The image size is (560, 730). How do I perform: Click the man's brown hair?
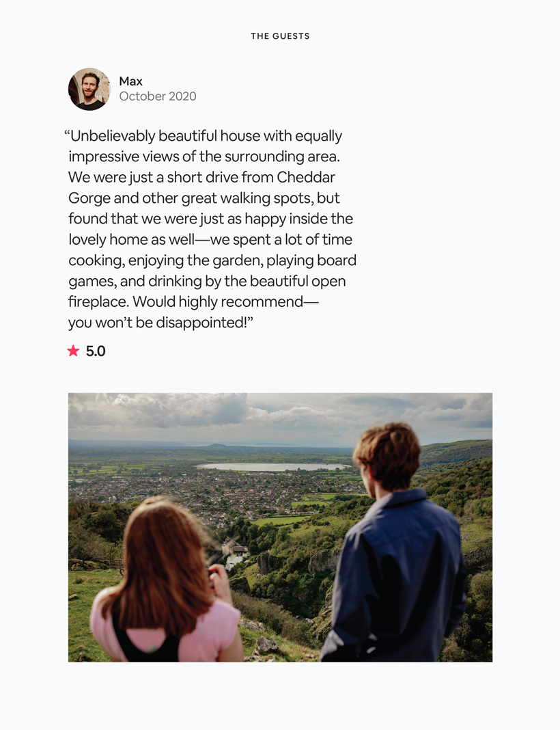[387, 452]
